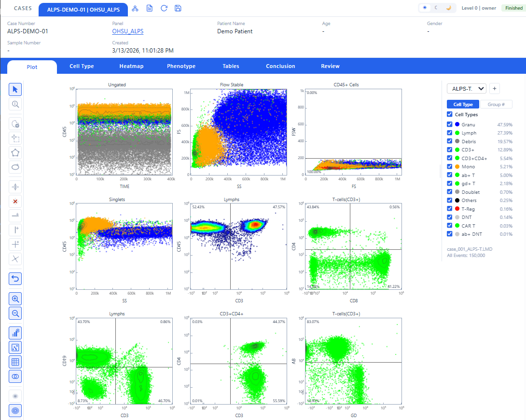
Task: Zoom out of the plots
Action: click(x=15, y=313)
